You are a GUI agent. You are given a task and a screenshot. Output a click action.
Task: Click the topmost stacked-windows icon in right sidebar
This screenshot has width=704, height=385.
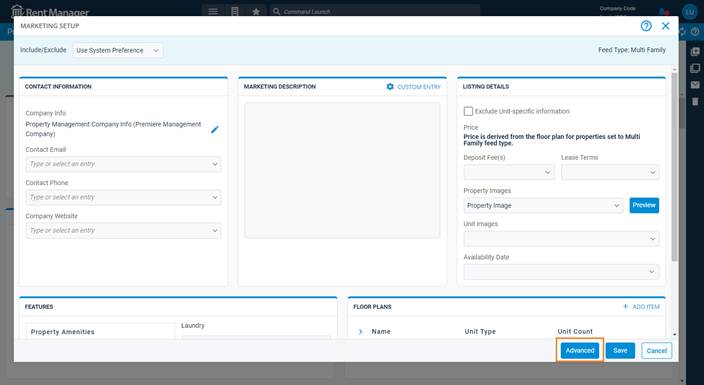(x=695, y=52)
